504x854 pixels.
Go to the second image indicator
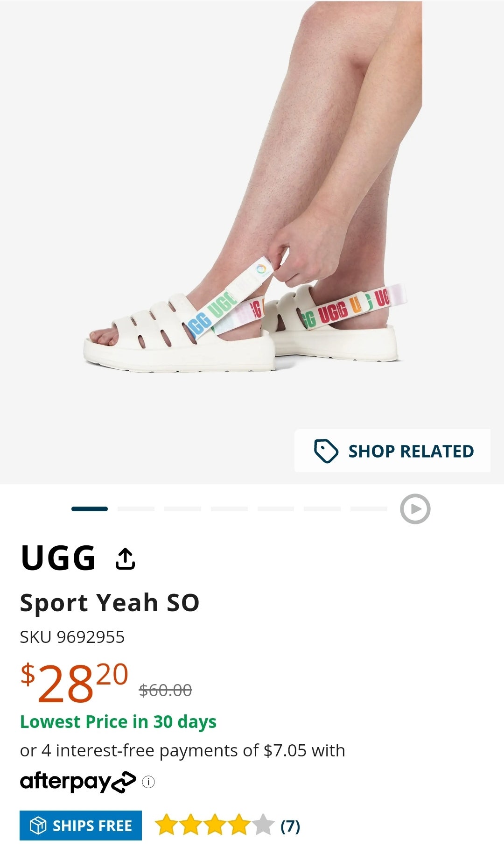(136, 509)
